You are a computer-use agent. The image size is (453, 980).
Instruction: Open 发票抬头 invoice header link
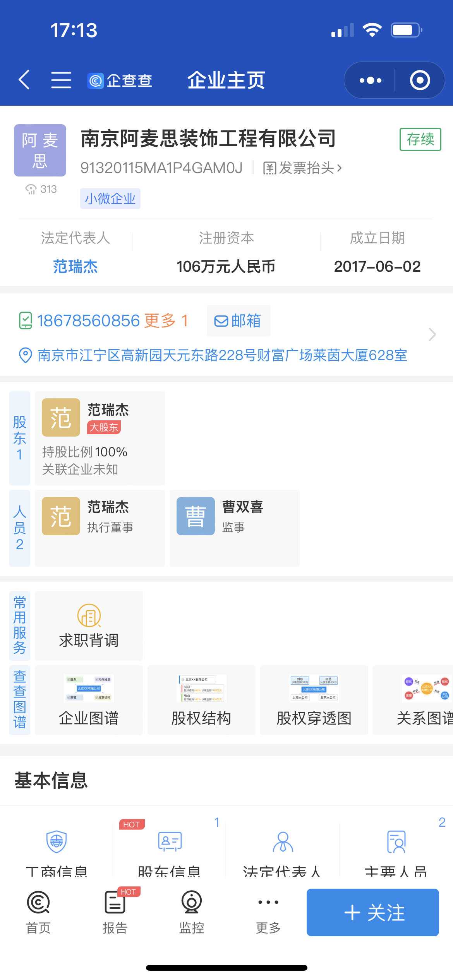(x=302, y=168)
